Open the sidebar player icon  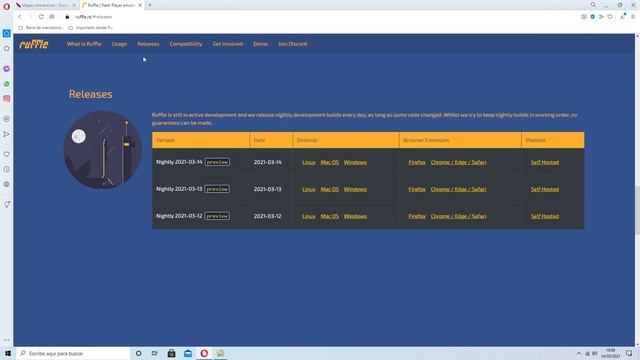[7, 119]
